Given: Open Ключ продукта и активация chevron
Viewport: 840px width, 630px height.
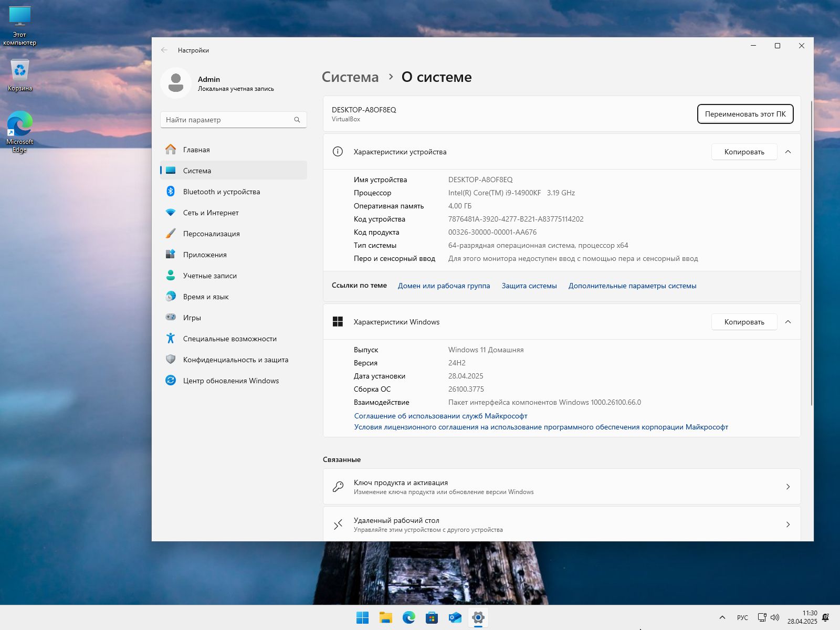Looking at the screenshot, I should click(788, 487).
